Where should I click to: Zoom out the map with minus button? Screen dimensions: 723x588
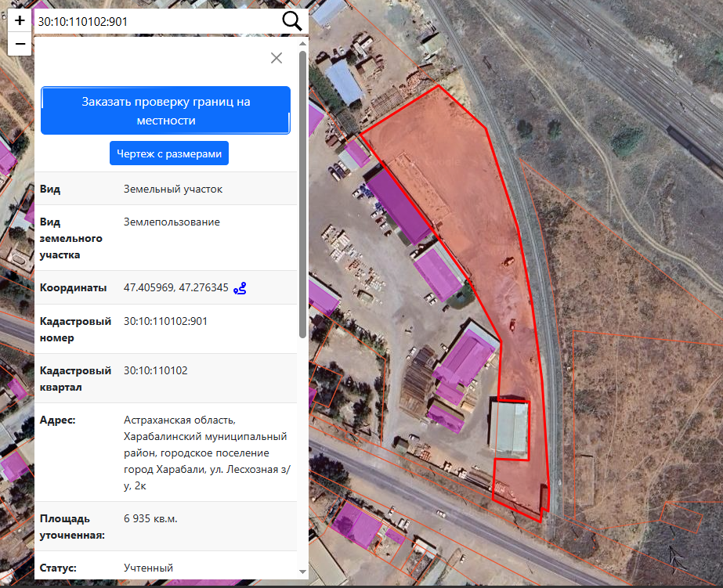click(x=20, y=44)
